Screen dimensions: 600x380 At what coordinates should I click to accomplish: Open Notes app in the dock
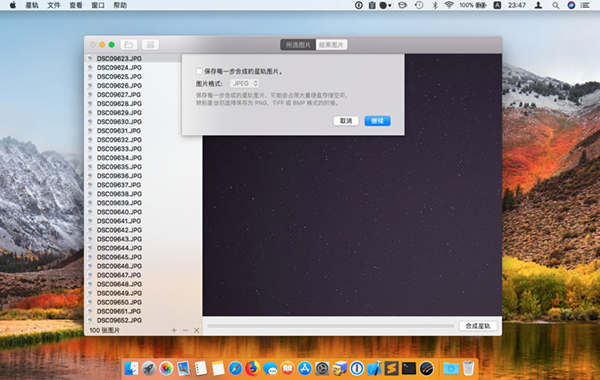[x=218, y=369]
